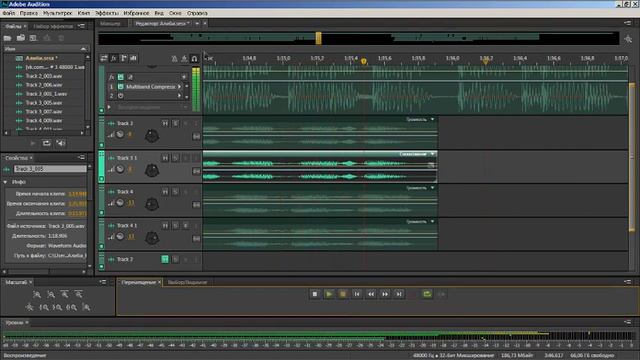Image resolution: width=640 pixels, height=360 pixels.
Task: Toggle power for effect slot 2
Action: tap(121, 96)
